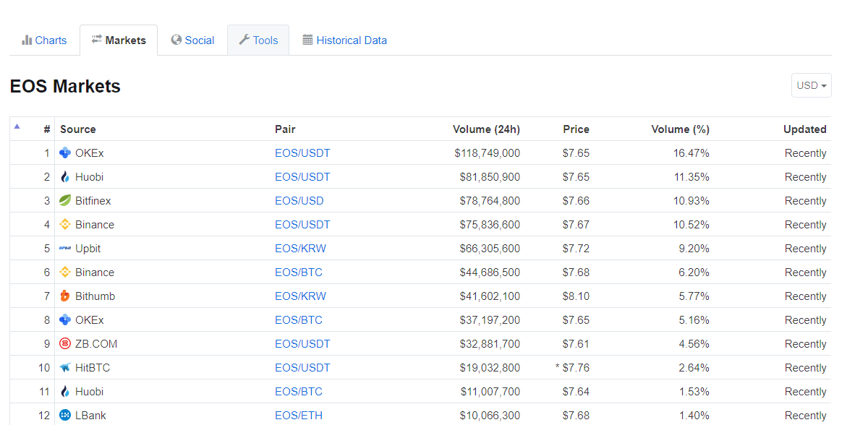This screenshot has height=425, width=868.
Task: Click the Binance icon in row 4
Action: tap(65, 225)
